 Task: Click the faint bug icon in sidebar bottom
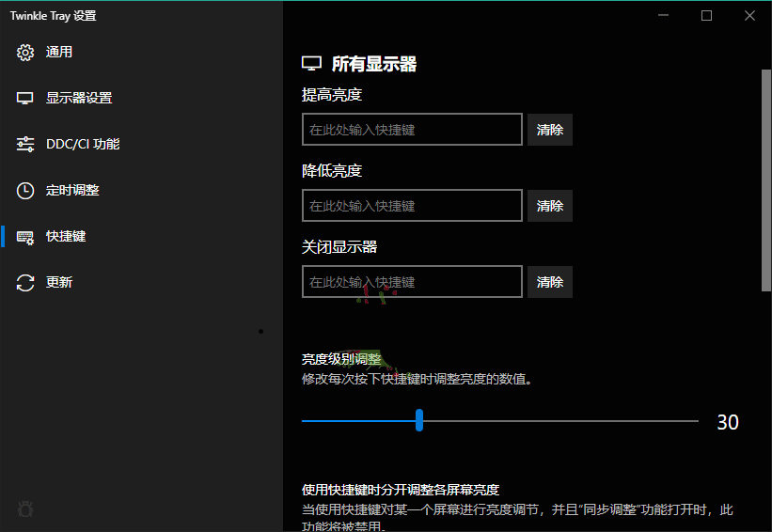pos(25,509)
